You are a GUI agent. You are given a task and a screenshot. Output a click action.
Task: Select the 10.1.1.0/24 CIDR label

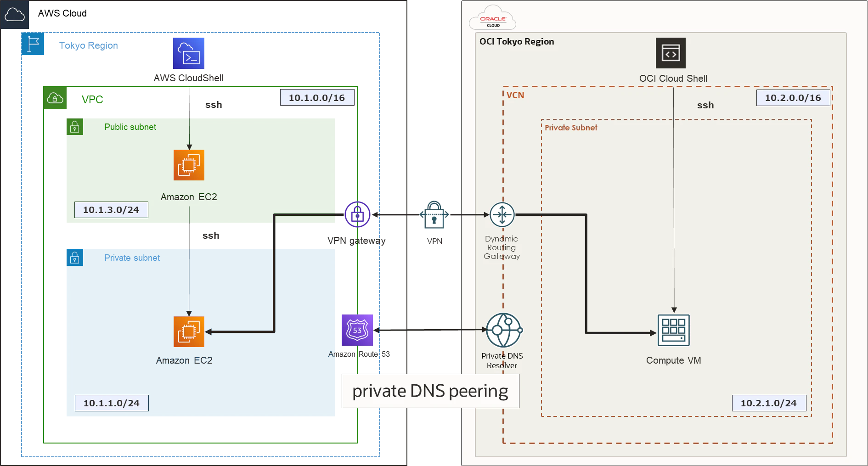pyautogui.click(x=112, y=403)
